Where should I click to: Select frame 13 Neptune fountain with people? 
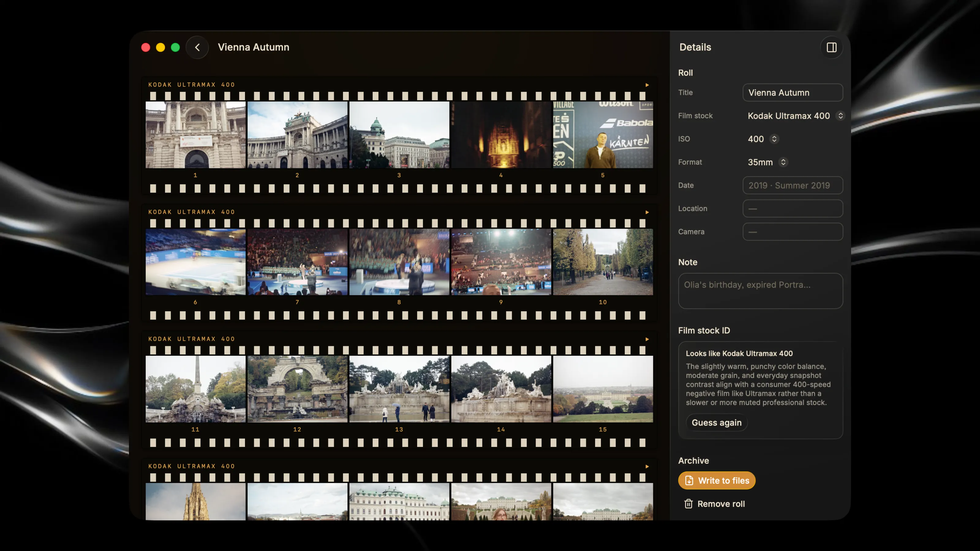(x=399, y=389)
